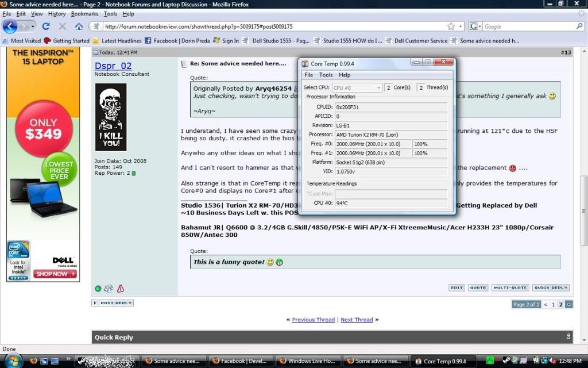
Task: Click the previous page '<' link
Action: (x=546, y=305)
